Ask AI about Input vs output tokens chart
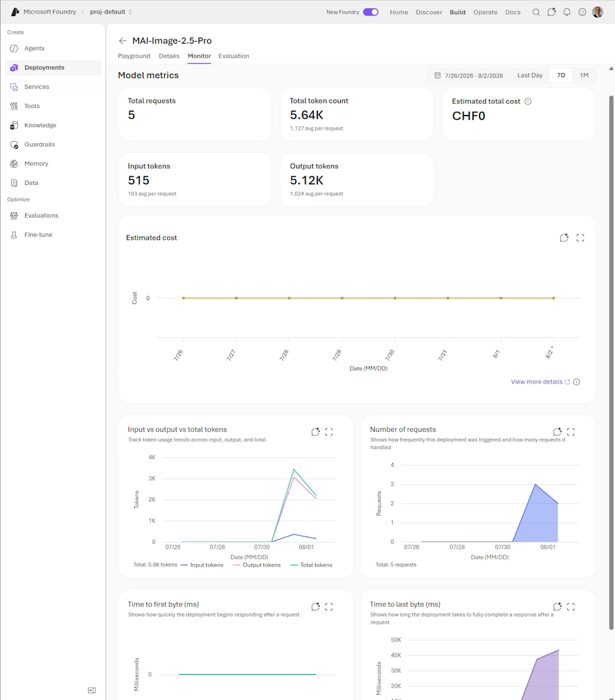 click(x=315, y=431)
